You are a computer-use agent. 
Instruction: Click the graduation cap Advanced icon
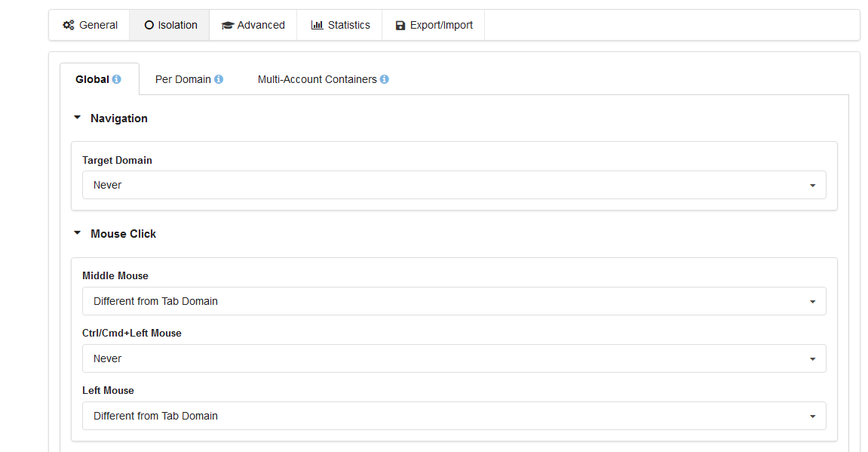tap(228, 25)
